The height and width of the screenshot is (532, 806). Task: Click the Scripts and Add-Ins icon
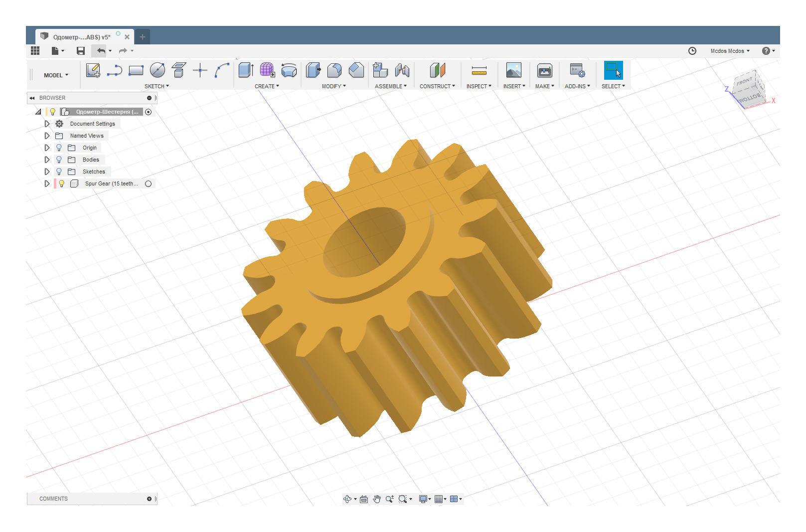577,70
